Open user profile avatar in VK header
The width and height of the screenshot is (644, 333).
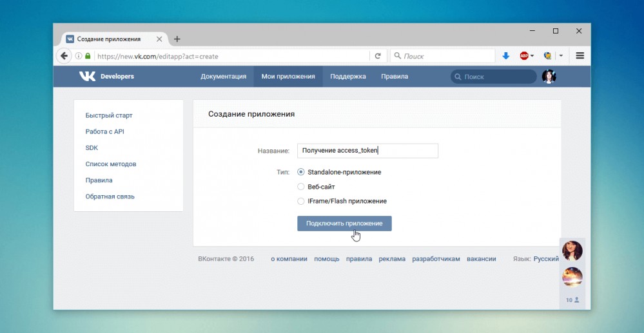coord(549,77)
